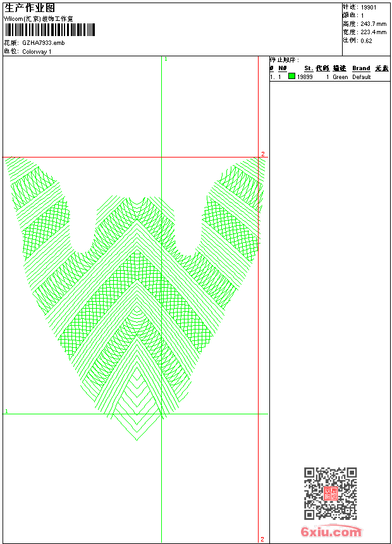The height and width of the screenshot is (544, 392).
Task: Click the green guide label 1 at top
Action: [x=166, y=59]
